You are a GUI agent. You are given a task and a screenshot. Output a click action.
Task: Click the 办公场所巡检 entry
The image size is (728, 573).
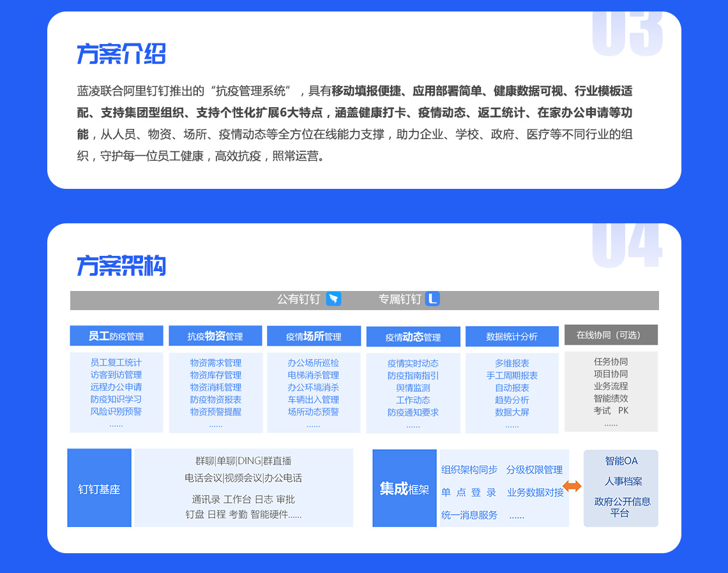click(x=314, y=363)
